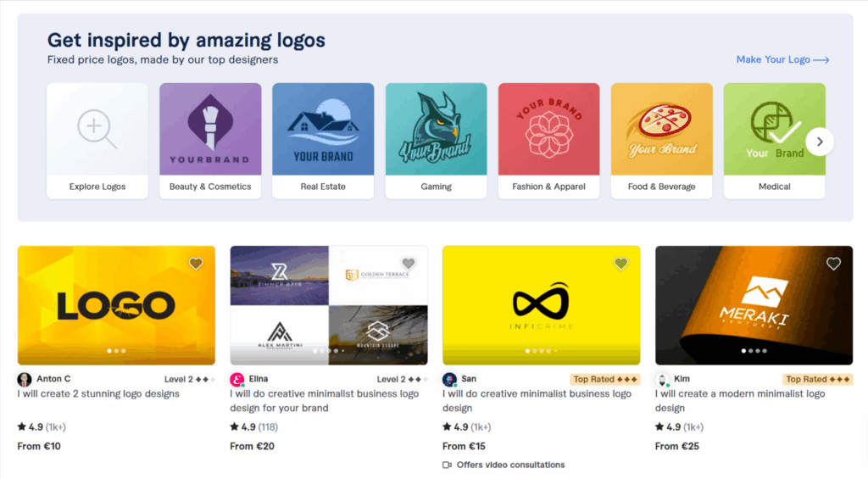Image resolution: width=868 pixels, height=479 pixels.
Task: Save San's Inficrime gig with heart
Action: (x=621, y=264)
